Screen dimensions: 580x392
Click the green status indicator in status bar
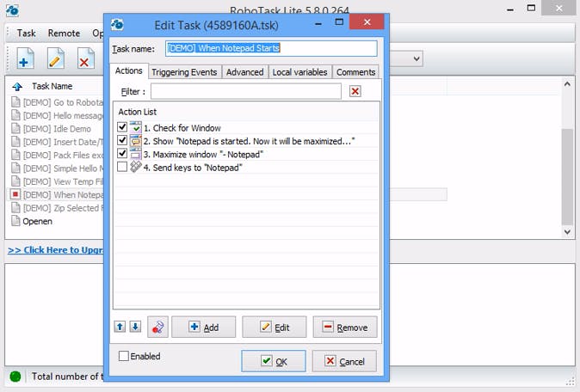pos(15,377)
